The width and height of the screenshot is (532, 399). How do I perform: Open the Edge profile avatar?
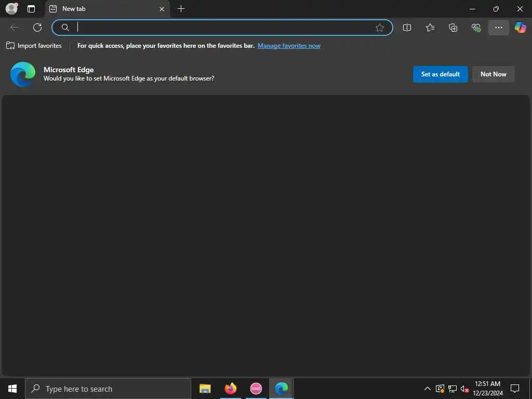(11, 8)
